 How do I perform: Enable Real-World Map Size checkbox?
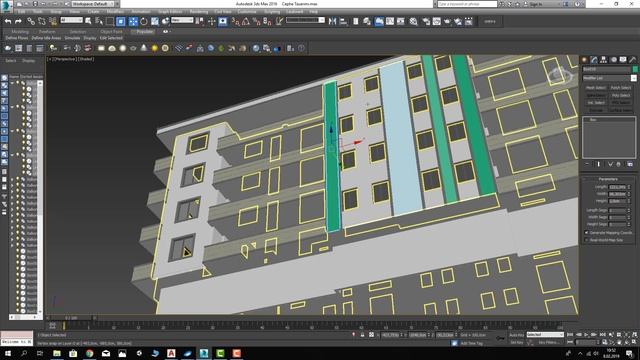click(587, 240)
